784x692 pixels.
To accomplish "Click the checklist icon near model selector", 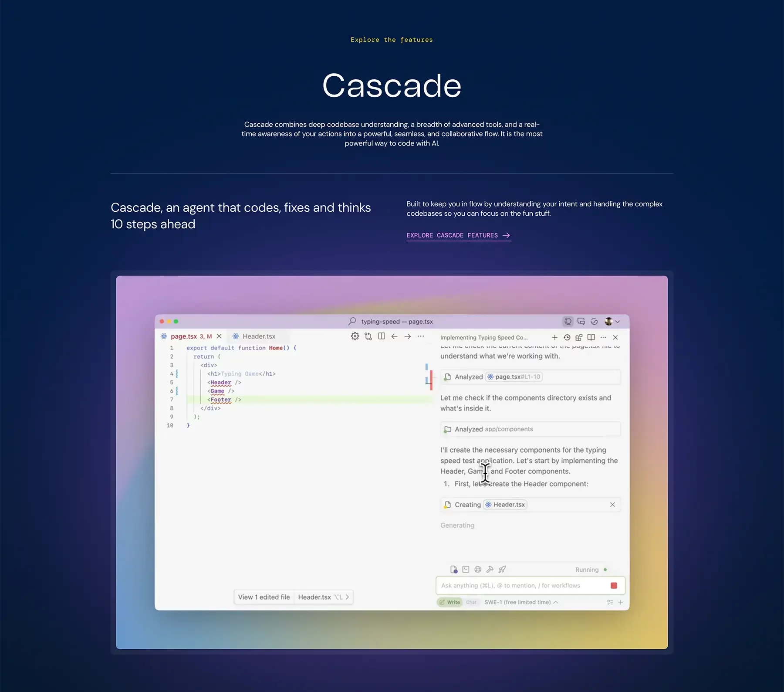I will pyautogui.click(x=610, y=602).
